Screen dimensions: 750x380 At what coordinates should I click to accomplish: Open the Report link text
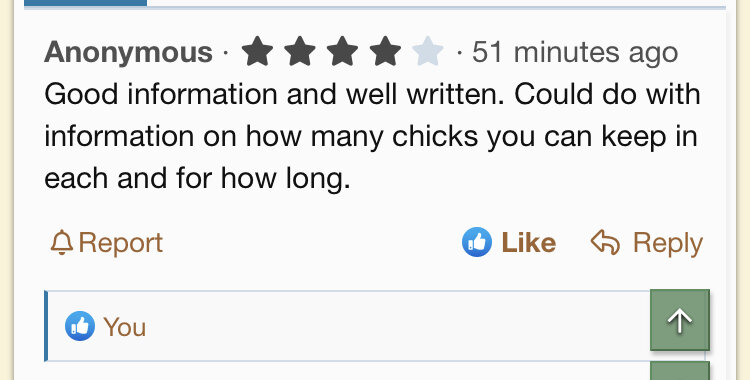coord(121,243)
